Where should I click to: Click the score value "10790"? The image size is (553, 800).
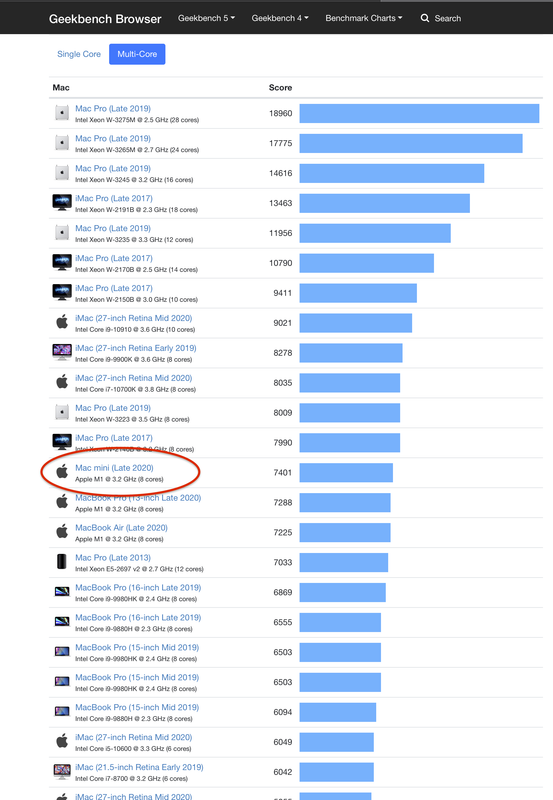coord(281,263)
